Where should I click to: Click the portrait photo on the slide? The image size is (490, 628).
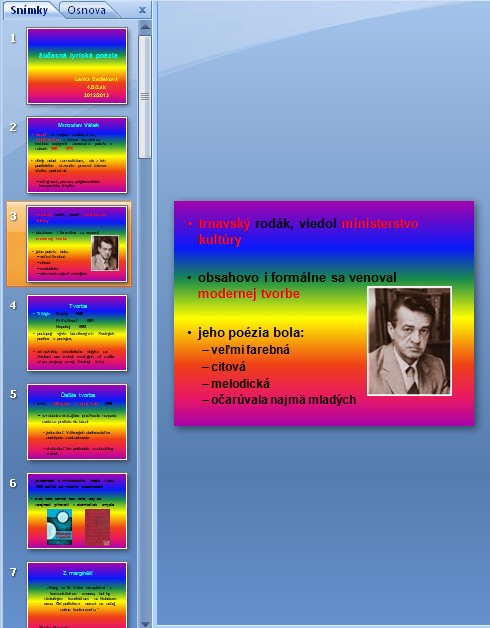pos(409,341)
